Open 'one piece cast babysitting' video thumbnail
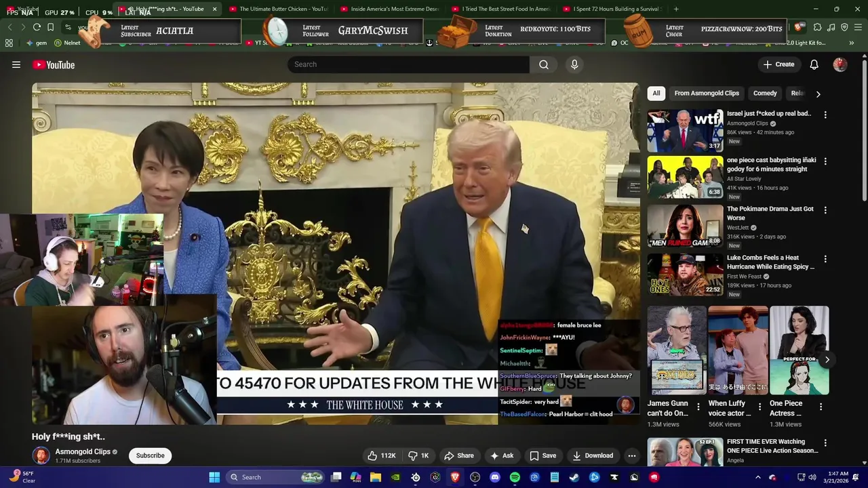 685,177
